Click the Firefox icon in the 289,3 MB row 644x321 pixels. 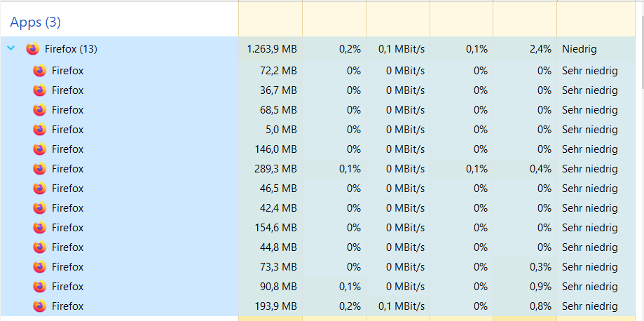39,169
